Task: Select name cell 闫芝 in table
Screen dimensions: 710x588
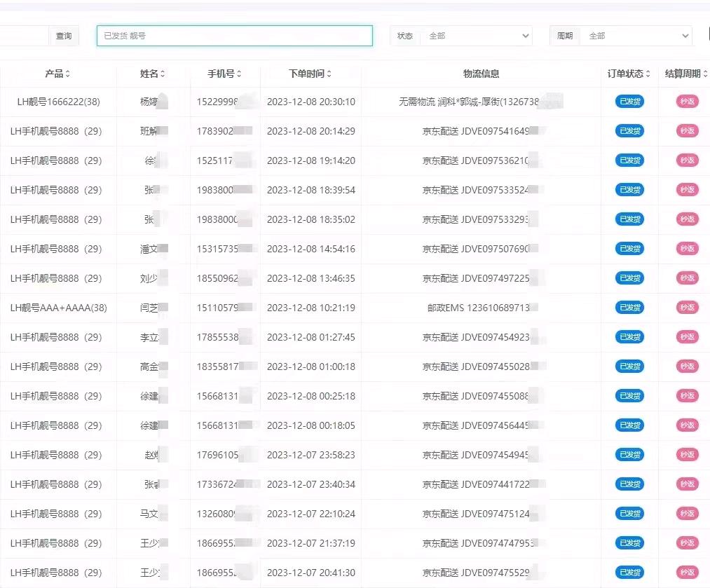Action: click(154, 308)
